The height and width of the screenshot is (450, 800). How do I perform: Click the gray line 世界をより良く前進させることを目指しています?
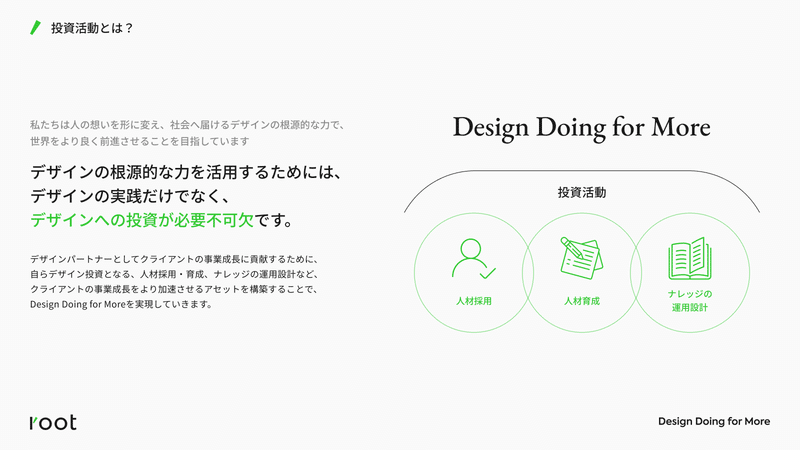pyautogui.click(x=139, y=141)
